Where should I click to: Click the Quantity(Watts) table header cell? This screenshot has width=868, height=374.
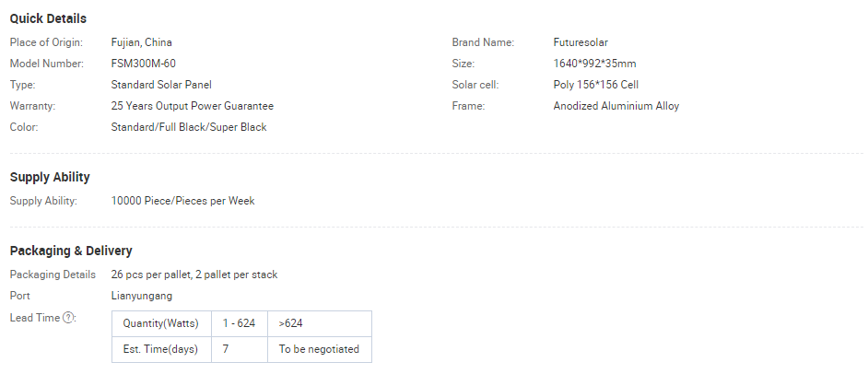pos(161,323)
